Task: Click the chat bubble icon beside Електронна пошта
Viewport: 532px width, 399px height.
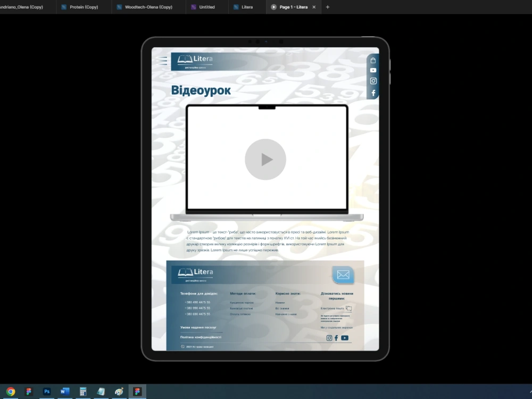Action: click(349, 309)
